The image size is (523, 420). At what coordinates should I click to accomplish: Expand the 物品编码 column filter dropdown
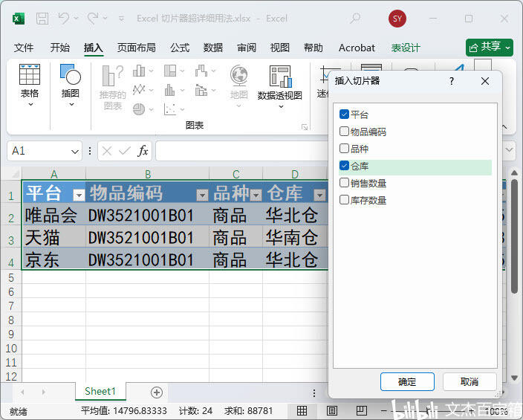click(x=201, y=195)
